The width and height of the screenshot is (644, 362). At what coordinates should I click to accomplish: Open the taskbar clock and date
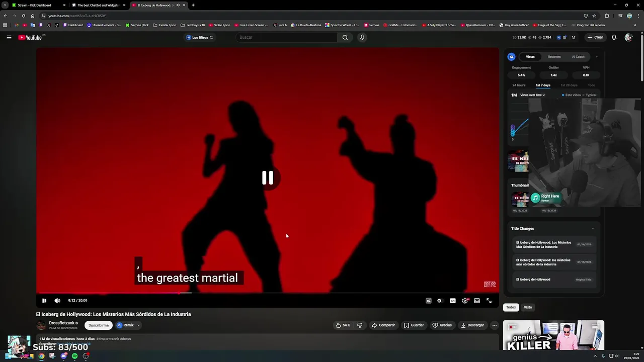point(632,356)
